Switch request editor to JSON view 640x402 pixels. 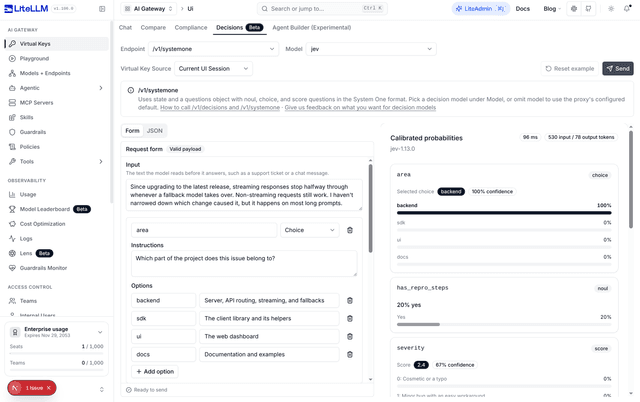[x=155, y=131]
